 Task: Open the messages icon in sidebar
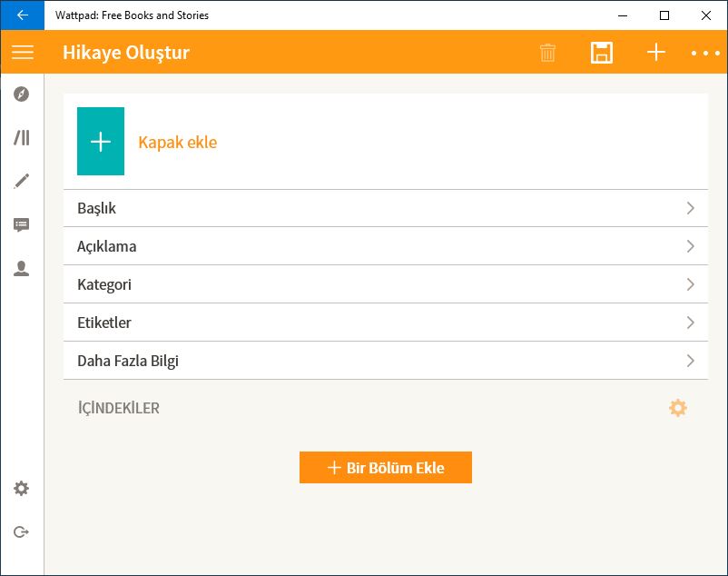(22, 224)
